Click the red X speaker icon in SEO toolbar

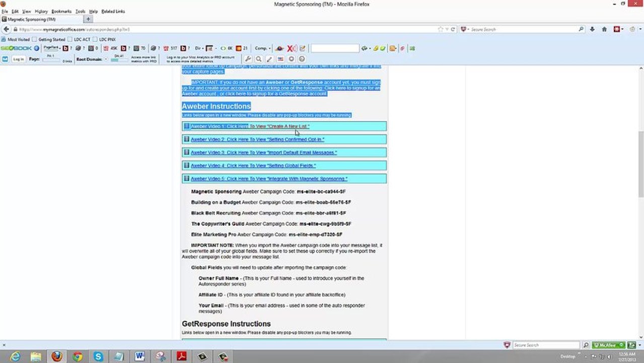click(x=292, y=48)
